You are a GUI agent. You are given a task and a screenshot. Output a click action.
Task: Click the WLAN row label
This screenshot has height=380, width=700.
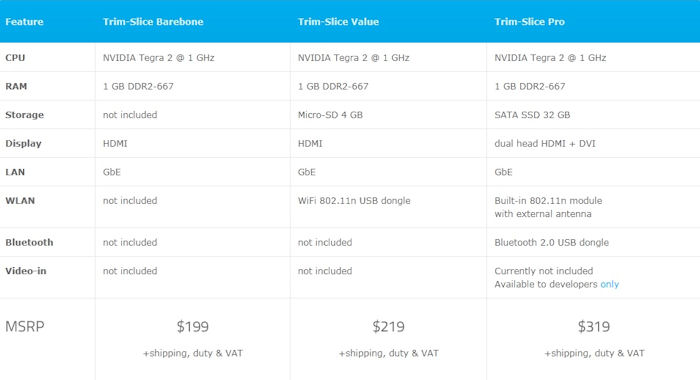click(20, 200)
